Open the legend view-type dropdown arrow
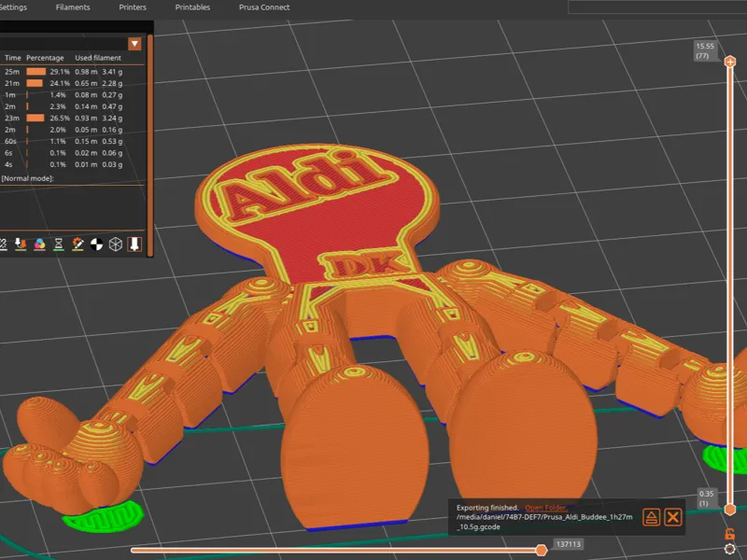Viewport: 747px width, 560px height. coord(134,44)
